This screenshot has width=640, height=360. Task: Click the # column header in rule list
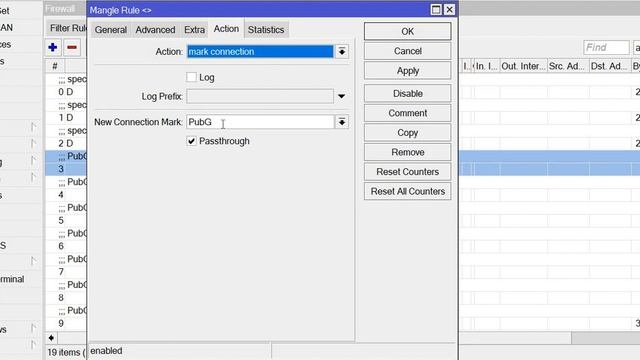55,66
